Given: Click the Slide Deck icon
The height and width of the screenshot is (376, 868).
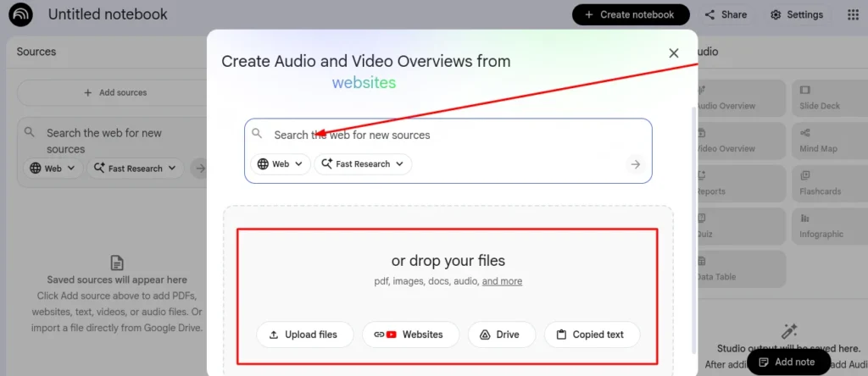Looking at the screenshot, I should point(805,90).
